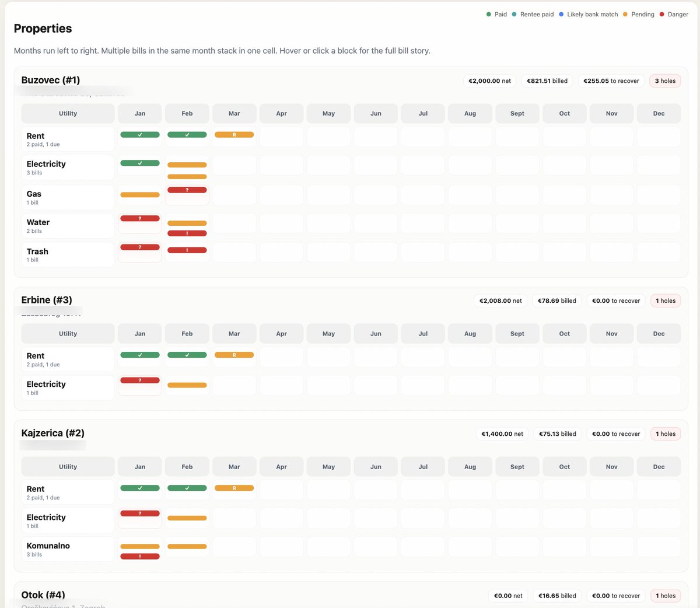Click Erbine Electricity January danger block
This screenshot has width=700, height=608.
pyautogui.click(x=140, y=380)
